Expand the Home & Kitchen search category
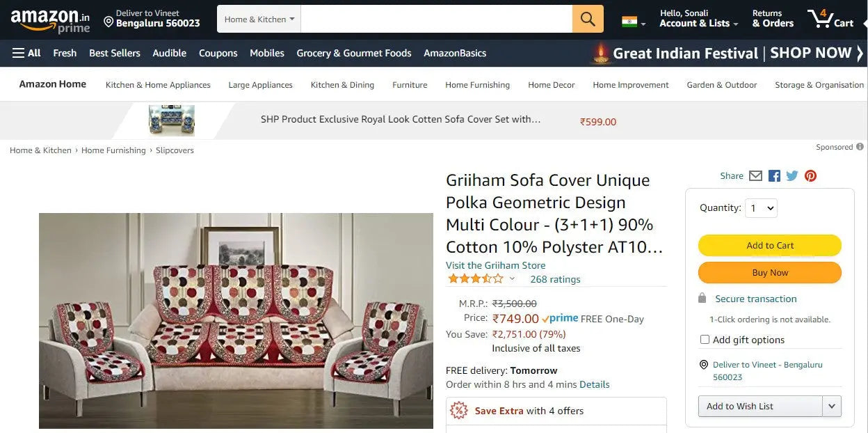 [x=259, y=19]
